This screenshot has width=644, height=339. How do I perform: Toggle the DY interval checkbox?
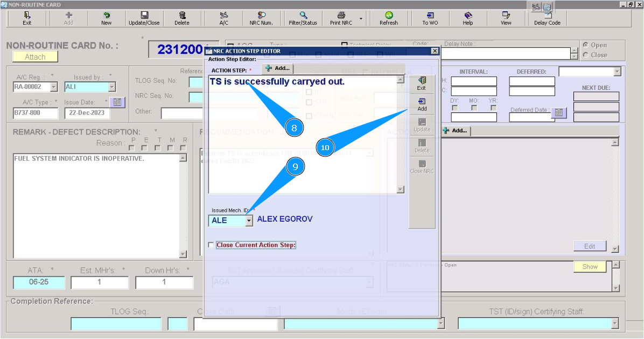[x=454, y=108]
